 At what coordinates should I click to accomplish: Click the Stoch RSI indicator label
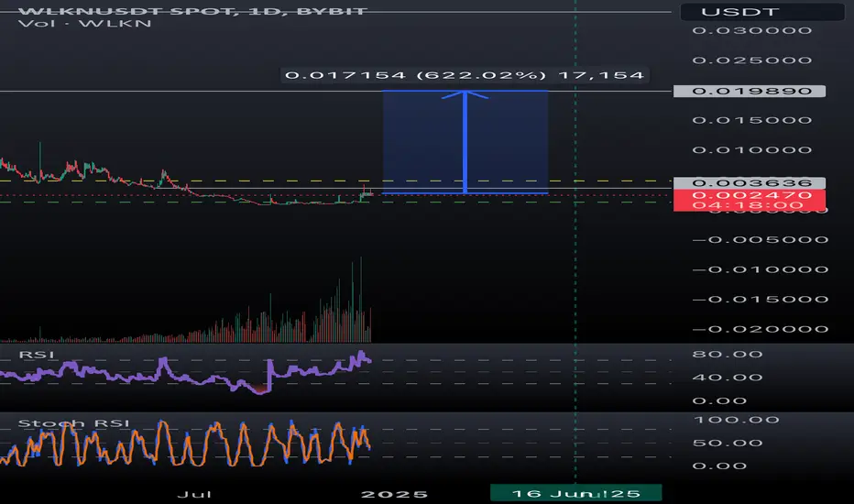tap(74, 423)
